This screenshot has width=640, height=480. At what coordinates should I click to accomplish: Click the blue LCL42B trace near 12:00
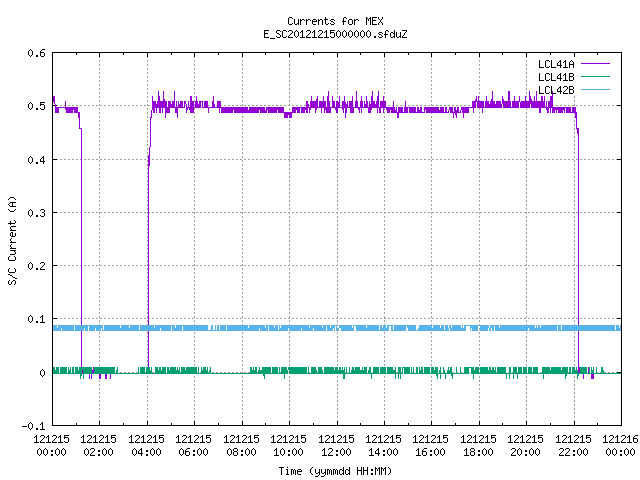(337, 328)
